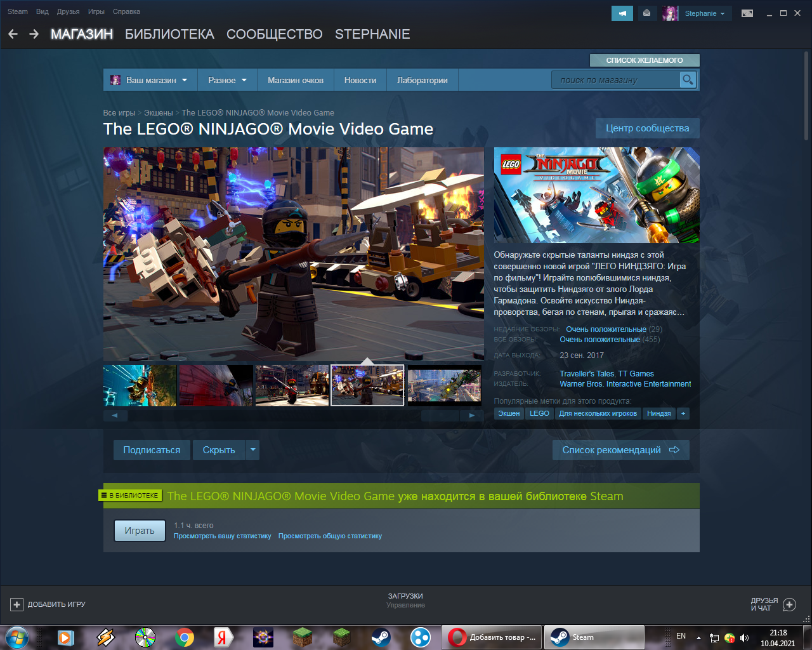Click the Stephanie profile avatar
This screenshot has width=812, height=650.
[x=670, y=13]
